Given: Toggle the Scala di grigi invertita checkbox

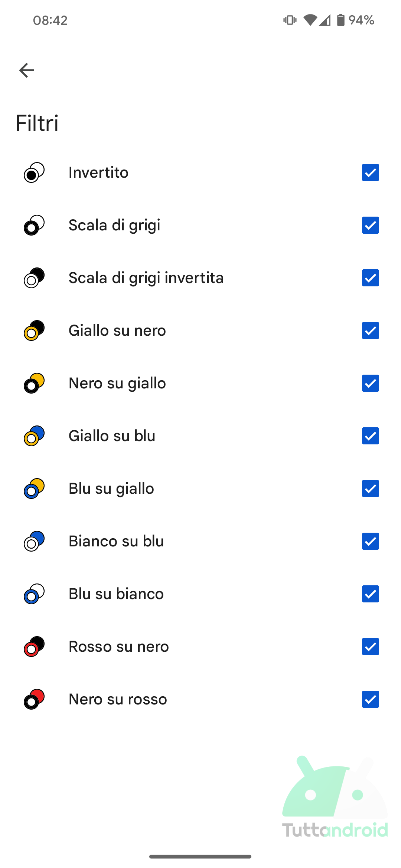Looking at the screenshot, I should point(371,278).
